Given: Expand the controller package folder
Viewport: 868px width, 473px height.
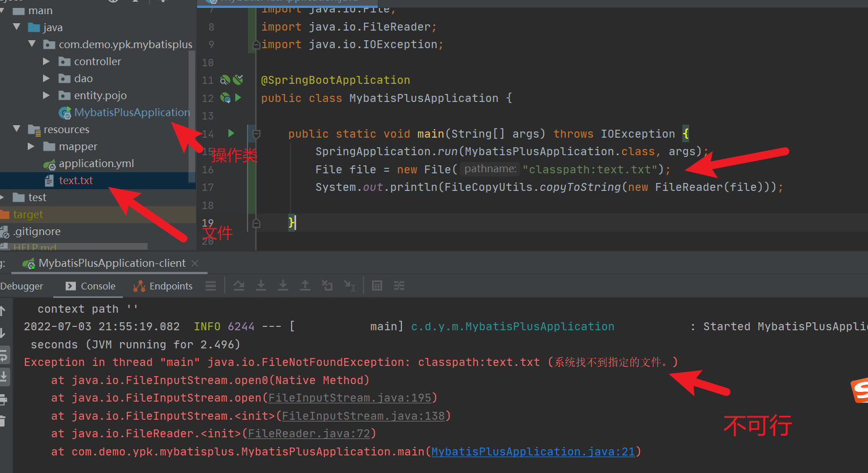Looking at the screenshot, I should [46, 61].
